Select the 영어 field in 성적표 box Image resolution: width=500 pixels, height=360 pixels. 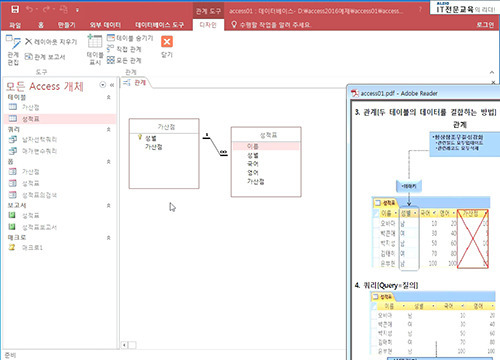tap(253, 172)
